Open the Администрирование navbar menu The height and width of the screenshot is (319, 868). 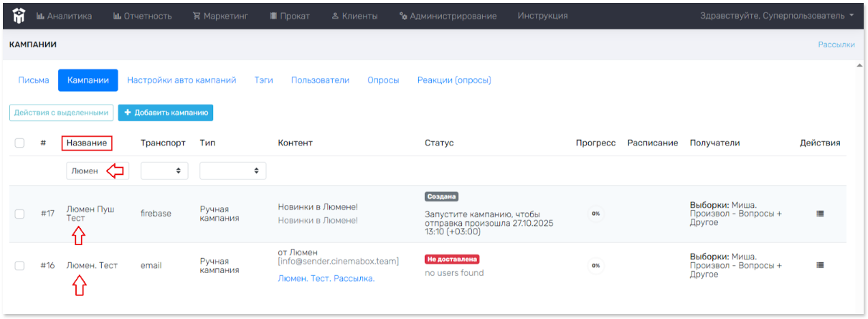pos(448,16)
